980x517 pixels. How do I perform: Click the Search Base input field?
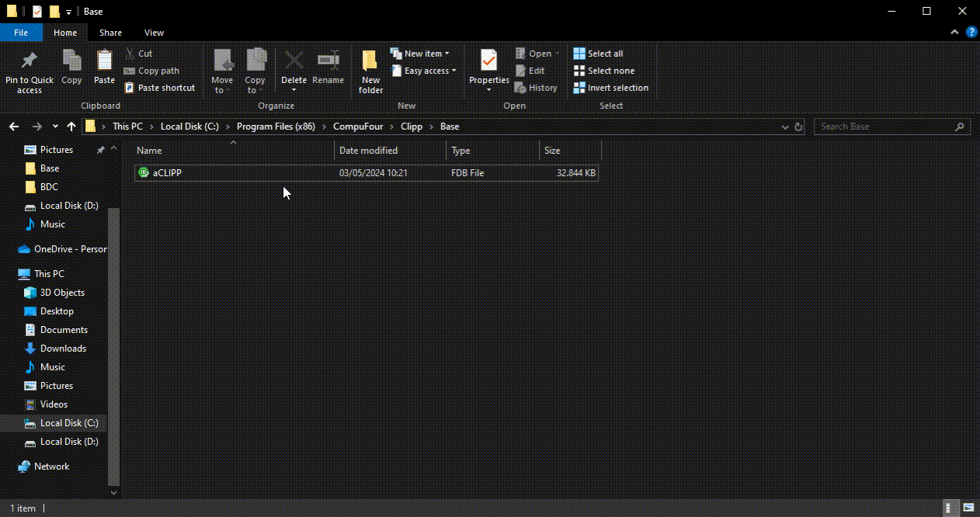click(884, 127)
